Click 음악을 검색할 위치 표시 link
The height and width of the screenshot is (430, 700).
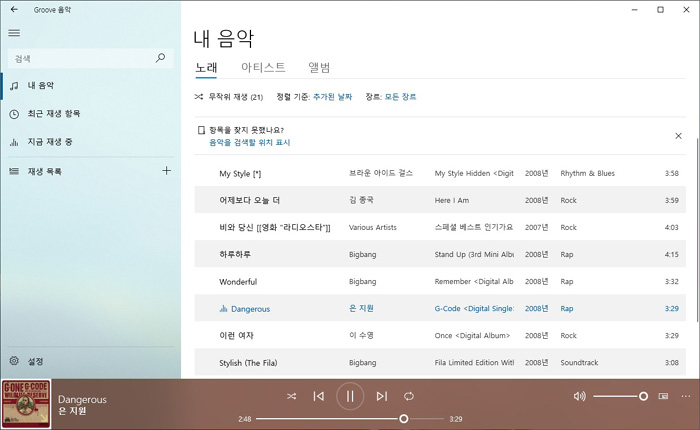tap(250, 142)
